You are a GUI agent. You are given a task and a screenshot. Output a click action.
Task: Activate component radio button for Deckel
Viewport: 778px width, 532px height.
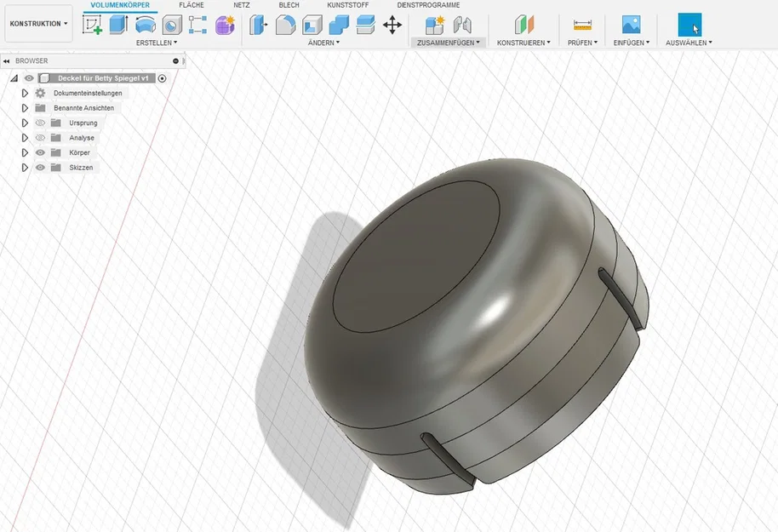click(x=162, y=78)
